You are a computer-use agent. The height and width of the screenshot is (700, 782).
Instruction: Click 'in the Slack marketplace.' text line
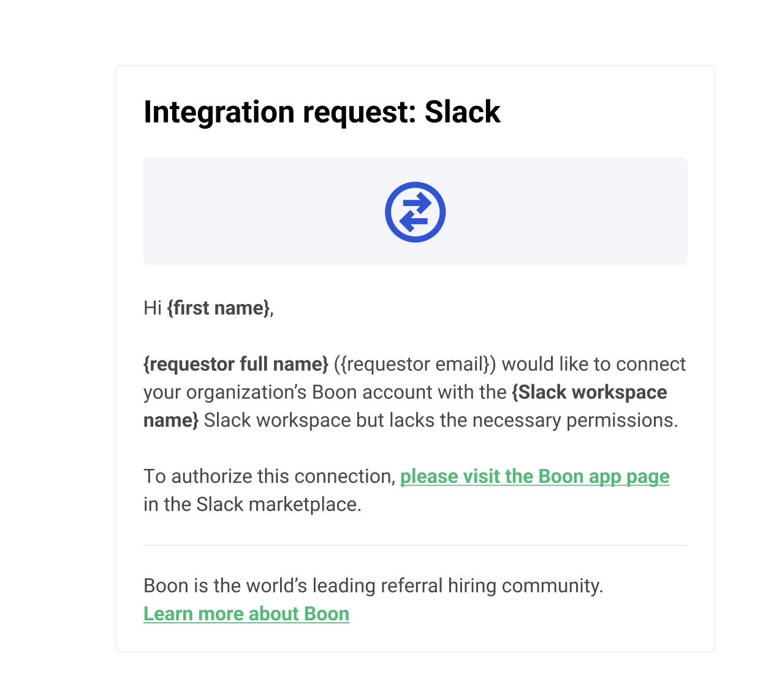252,504
